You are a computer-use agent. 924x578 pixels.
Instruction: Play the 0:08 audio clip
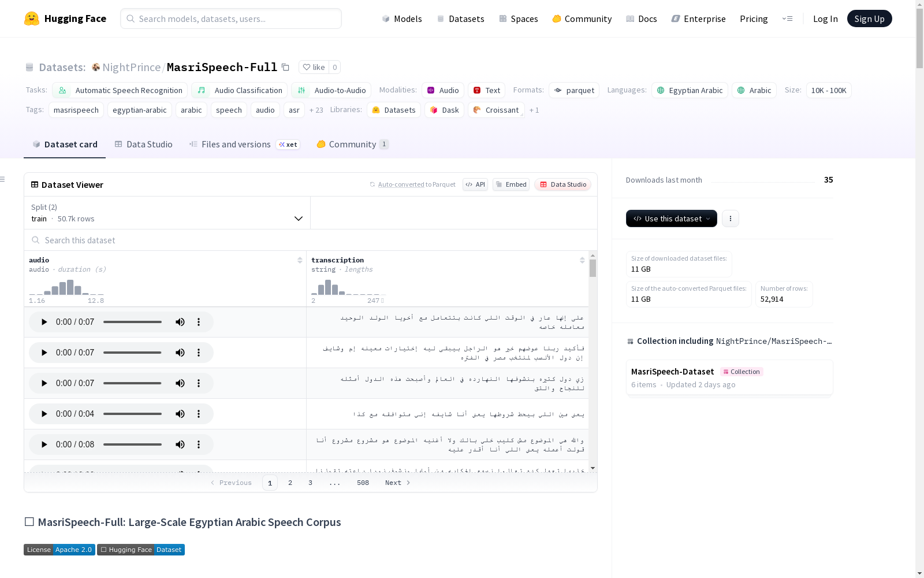[x=44, y=444]
